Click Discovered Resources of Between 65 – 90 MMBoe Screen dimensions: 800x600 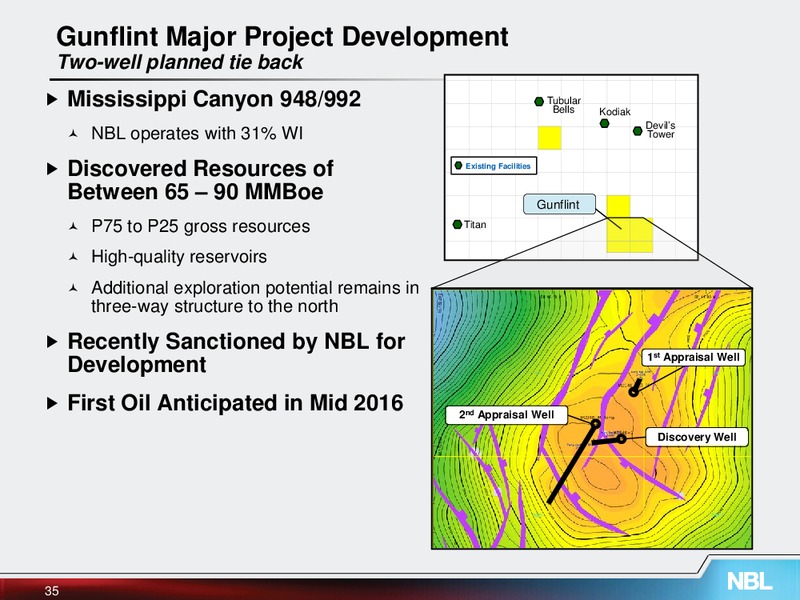point(201,180)
